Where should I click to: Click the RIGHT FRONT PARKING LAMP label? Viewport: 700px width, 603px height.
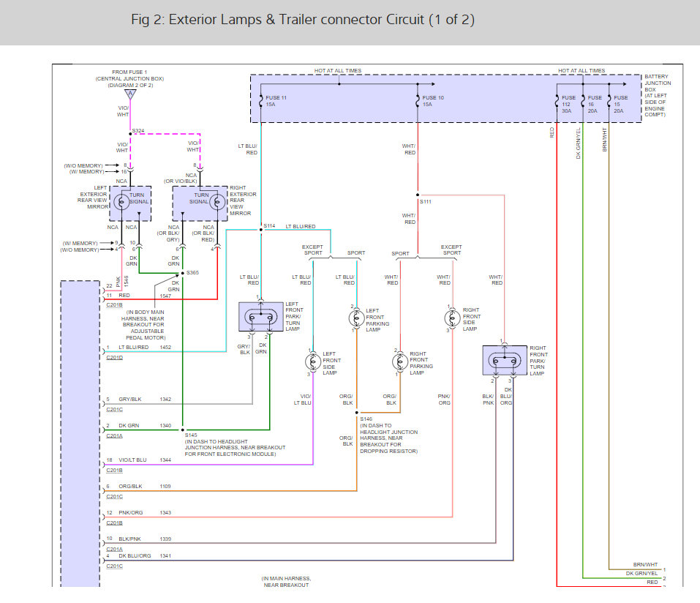[x=421, y=363]
